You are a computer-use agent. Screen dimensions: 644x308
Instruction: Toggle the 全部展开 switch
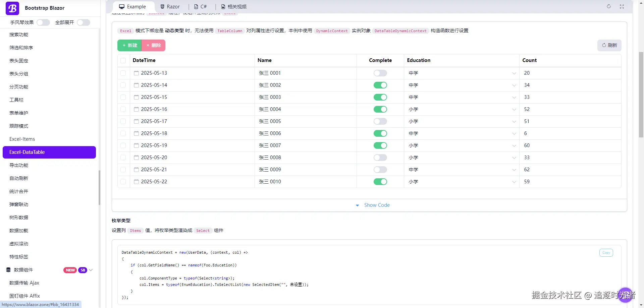pos(84,22)
